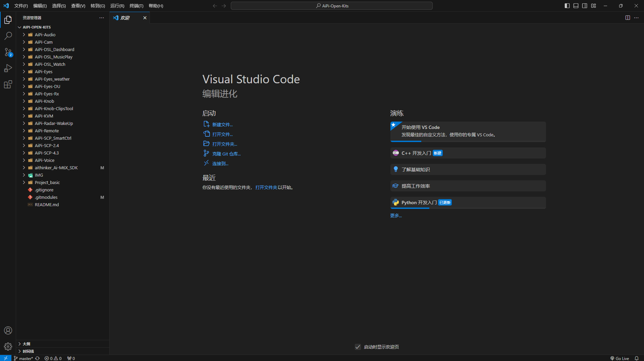Viewport: 644px width, 361px height.
Task: Expand the AiPi-Radar-WakeUp folder
Action: [x=62, y=123]
